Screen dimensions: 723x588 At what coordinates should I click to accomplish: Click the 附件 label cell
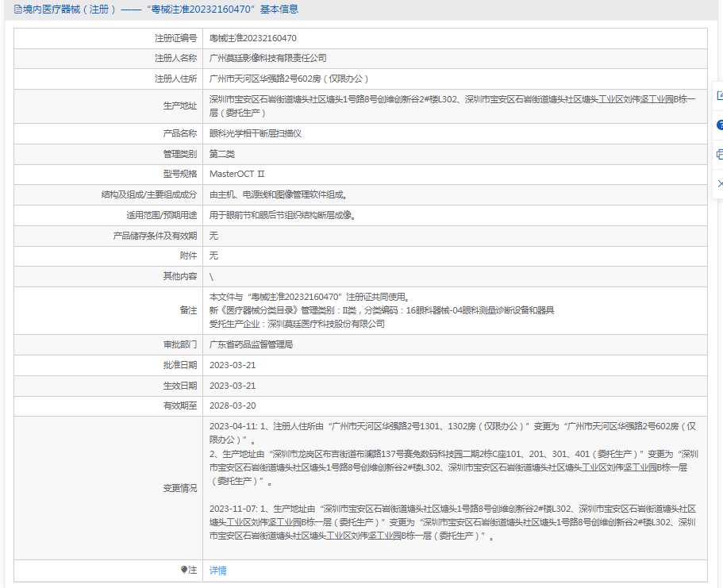pos(109,256)
